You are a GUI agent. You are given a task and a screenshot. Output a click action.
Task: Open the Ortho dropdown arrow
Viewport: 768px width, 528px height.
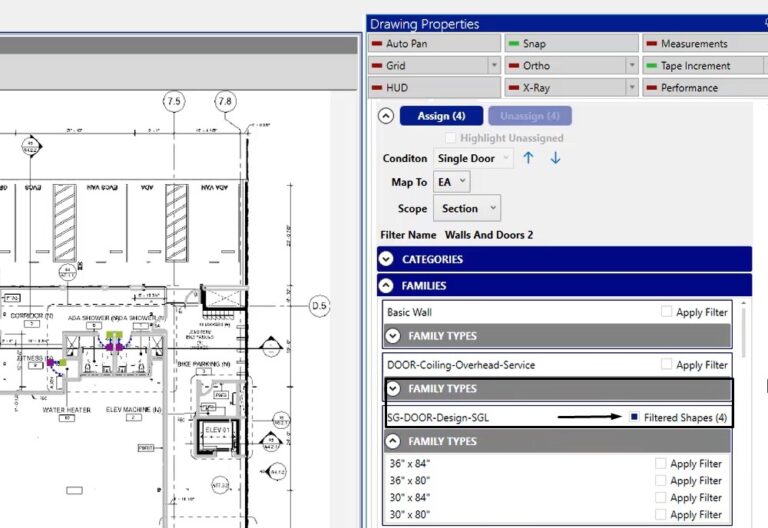point(632,66)
